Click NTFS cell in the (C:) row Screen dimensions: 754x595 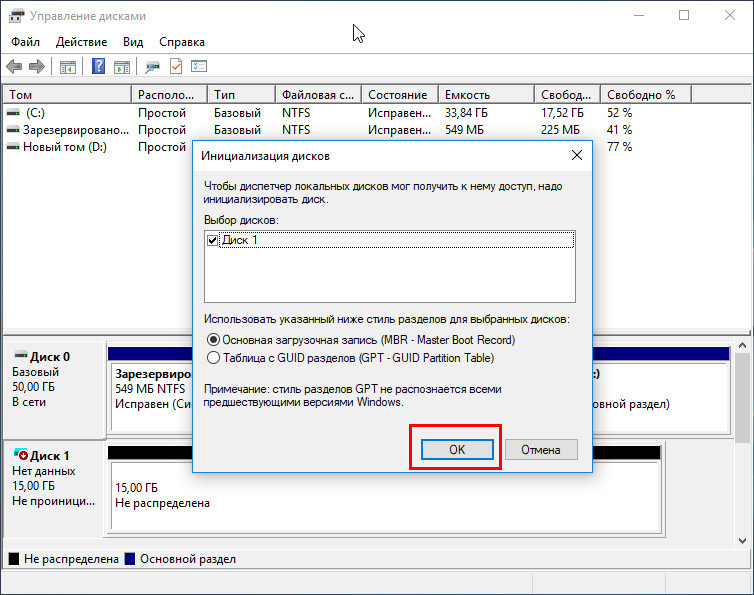pos(296,113)
